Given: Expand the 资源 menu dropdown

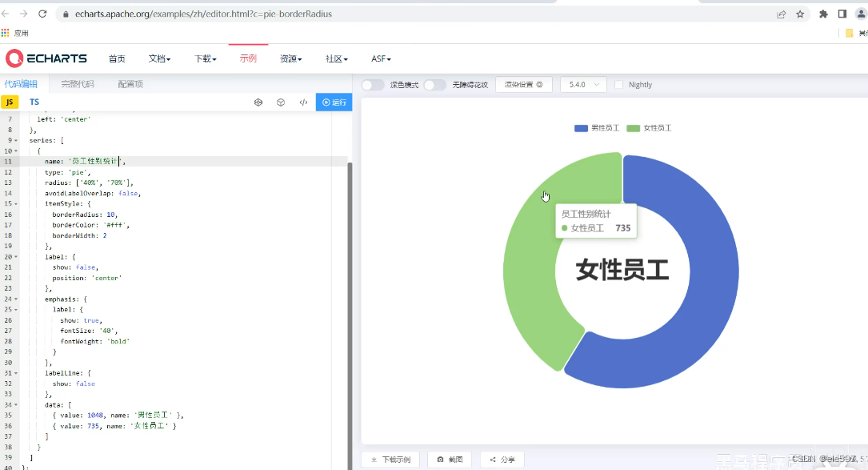Looking at the screenshot, I should pyautogui.click(x=290, y=58).
